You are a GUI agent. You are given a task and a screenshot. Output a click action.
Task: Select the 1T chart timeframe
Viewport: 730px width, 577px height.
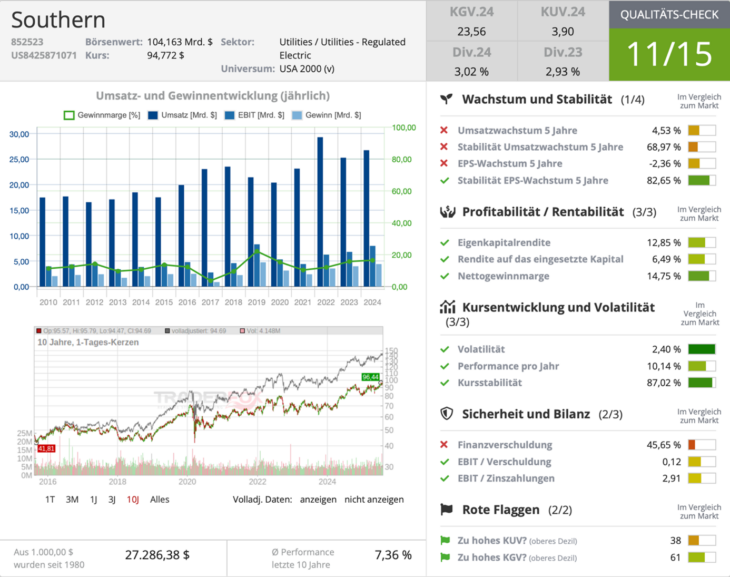[50, 499]
